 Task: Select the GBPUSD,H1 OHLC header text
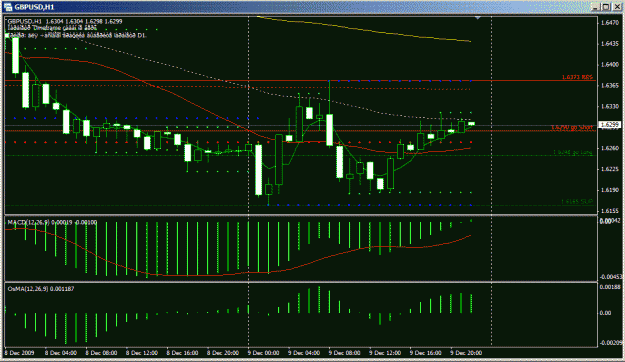pos(65,22)
